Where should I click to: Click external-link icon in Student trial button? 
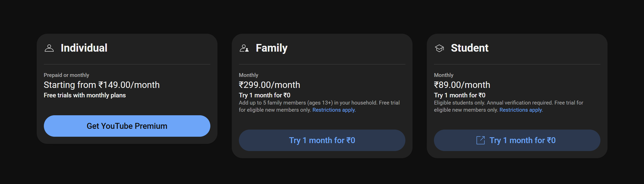[x=480, y=140]
